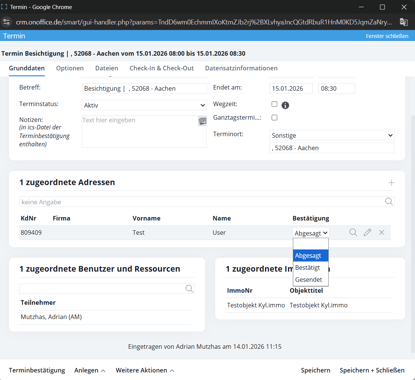Open the Terminstatus dropdown
The width and height of the screenshot is (415, 380).
[x=144, y=105]
